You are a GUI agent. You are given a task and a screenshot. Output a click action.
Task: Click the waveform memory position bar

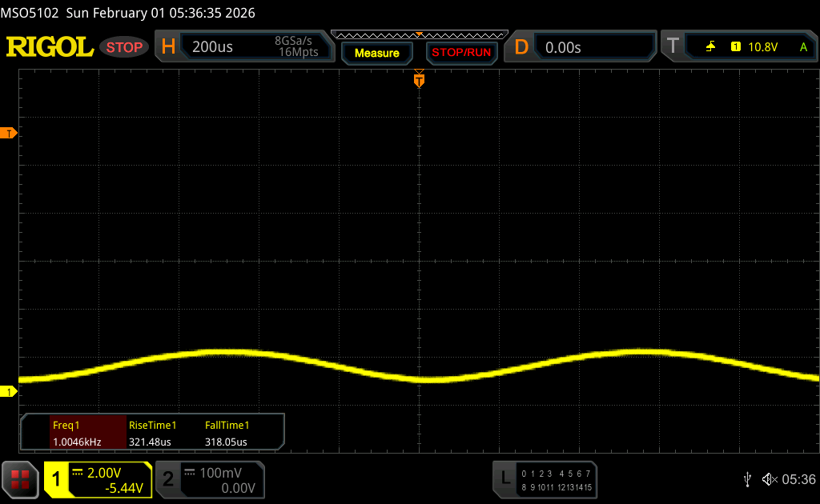click(418, 34)
